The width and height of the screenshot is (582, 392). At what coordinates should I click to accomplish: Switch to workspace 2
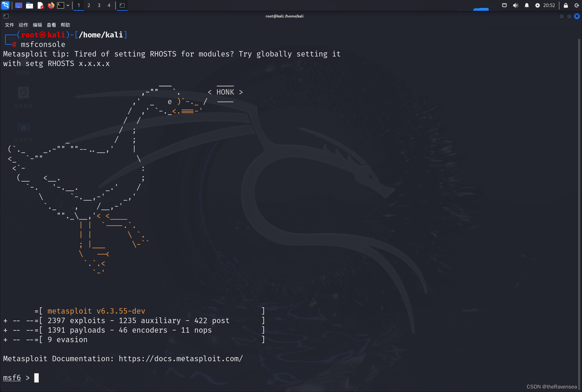click(x=89, y=5)
